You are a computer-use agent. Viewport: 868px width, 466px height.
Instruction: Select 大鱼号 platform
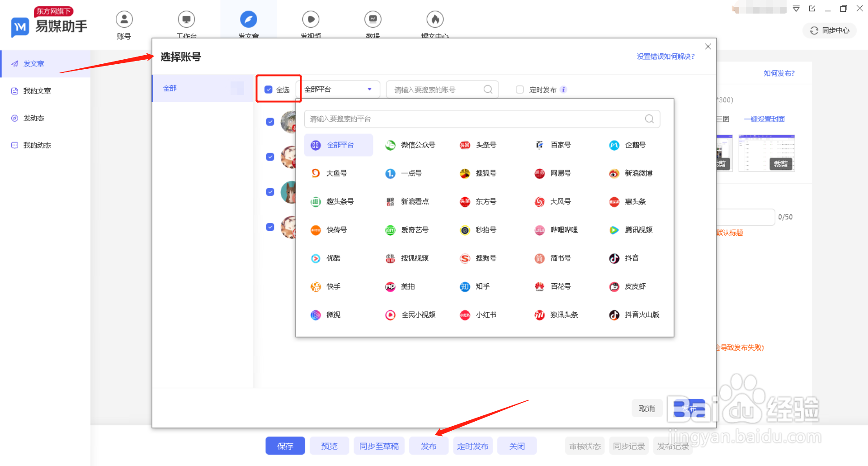coord(329,173)
